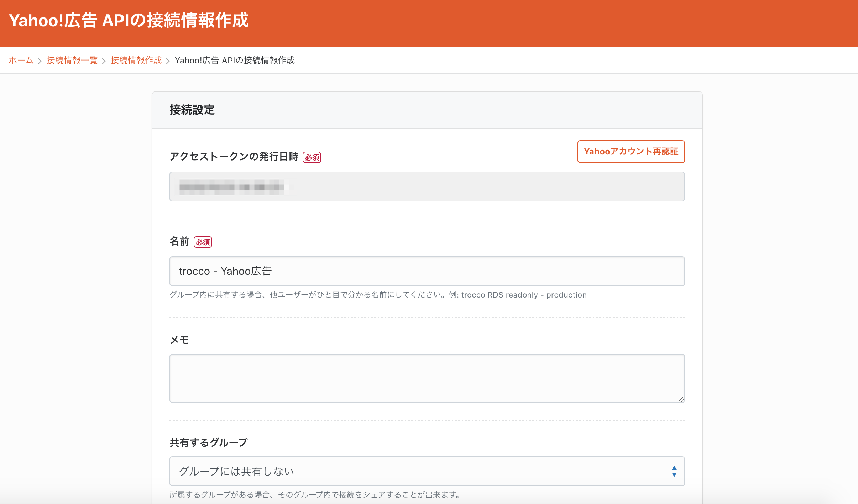Click the メモ field label
Viewport: 858px width, 504px height.
coord(179,340)
